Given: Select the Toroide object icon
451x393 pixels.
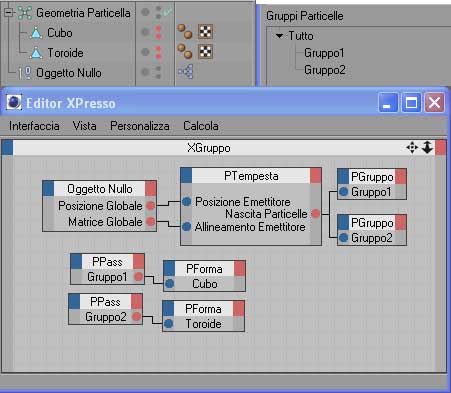Looking at the screenshot, I should (36, 53).
